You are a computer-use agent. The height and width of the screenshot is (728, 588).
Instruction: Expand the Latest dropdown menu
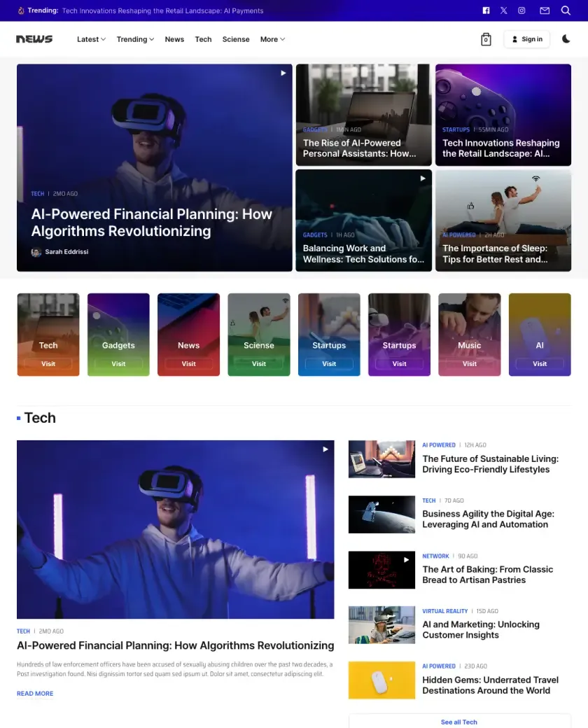click(x=91, y=39)
